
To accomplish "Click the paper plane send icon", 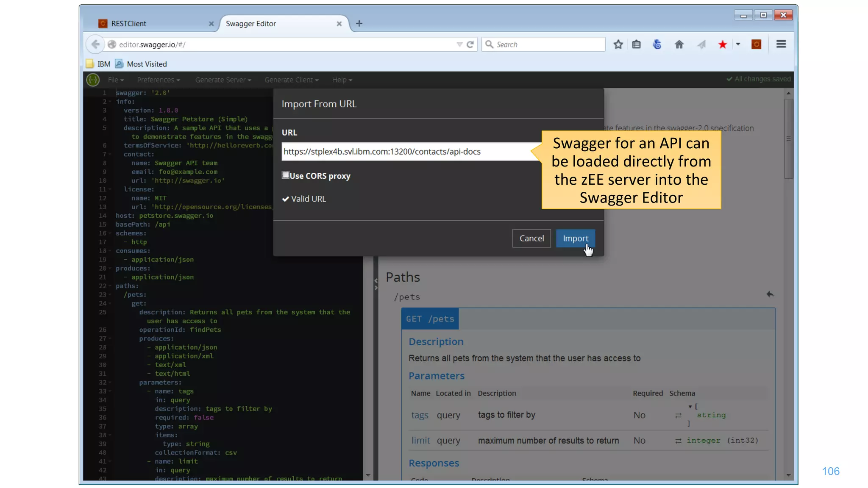I will tap(701, 44).
